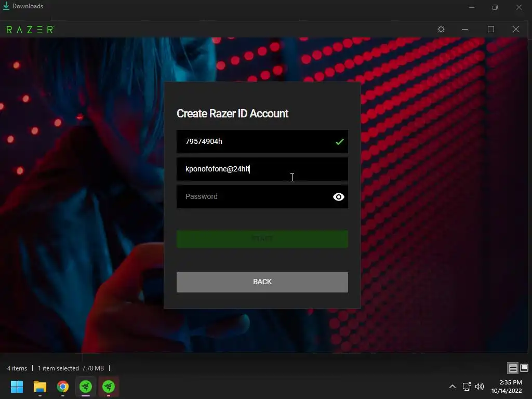Click 'Create Razer ID Account' heading
Image resolution: width=532 pixels, height=399 pixels.
(232, 113)
